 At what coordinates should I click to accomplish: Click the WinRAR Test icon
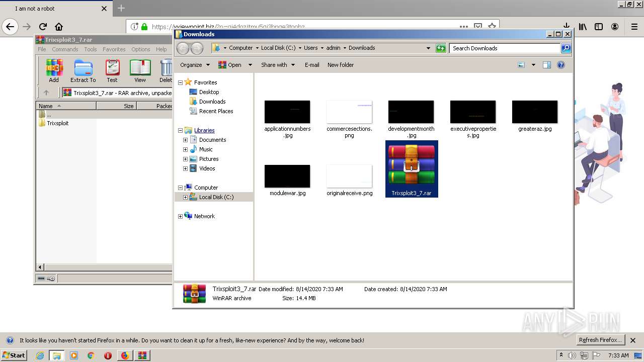tap(112, 70)
